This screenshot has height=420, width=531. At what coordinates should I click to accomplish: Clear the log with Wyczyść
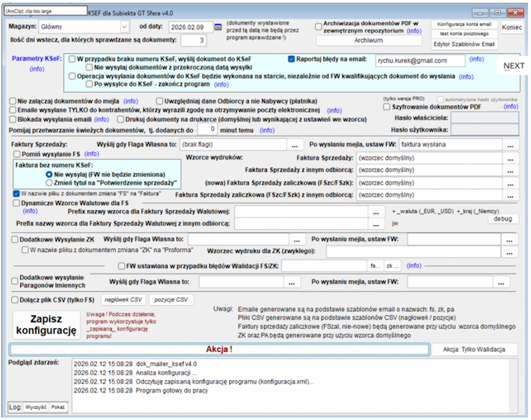[35, 407]
